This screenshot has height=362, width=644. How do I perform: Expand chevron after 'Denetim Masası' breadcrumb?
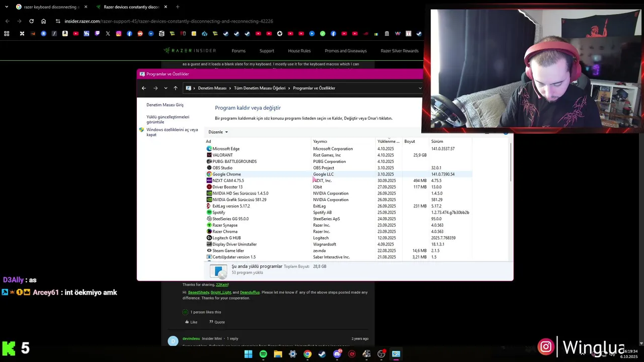230,88
